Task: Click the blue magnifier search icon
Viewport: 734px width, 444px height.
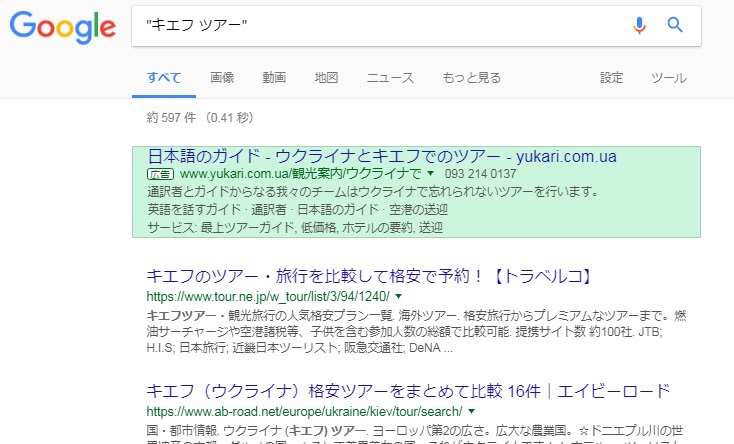Action: click(675, 24)
